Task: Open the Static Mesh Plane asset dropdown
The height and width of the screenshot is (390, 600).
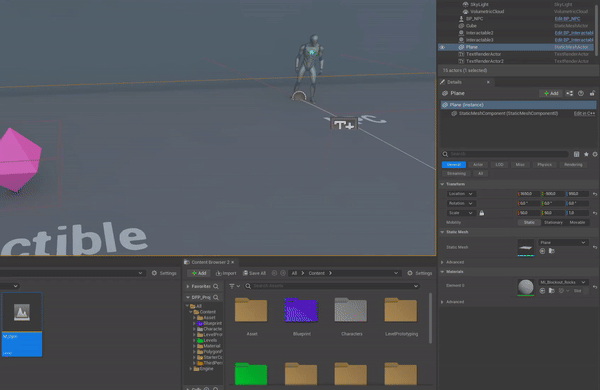Action: click(563, 243)
